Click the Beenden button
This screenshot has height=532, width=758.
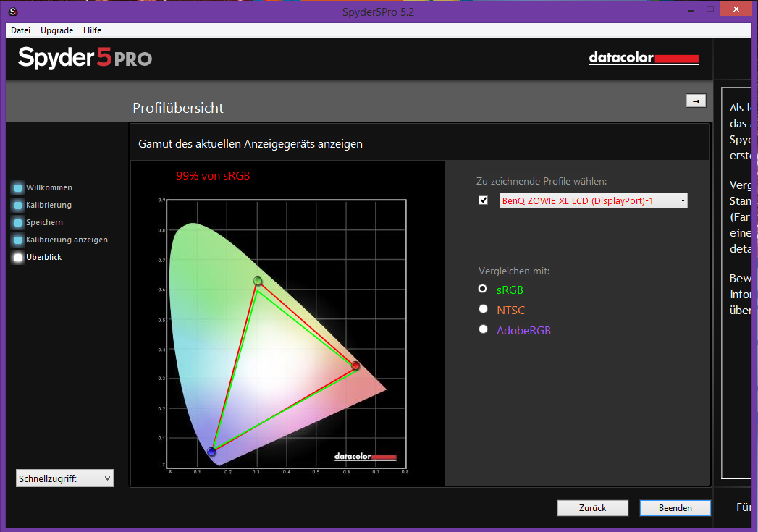[x=675, y=508]
